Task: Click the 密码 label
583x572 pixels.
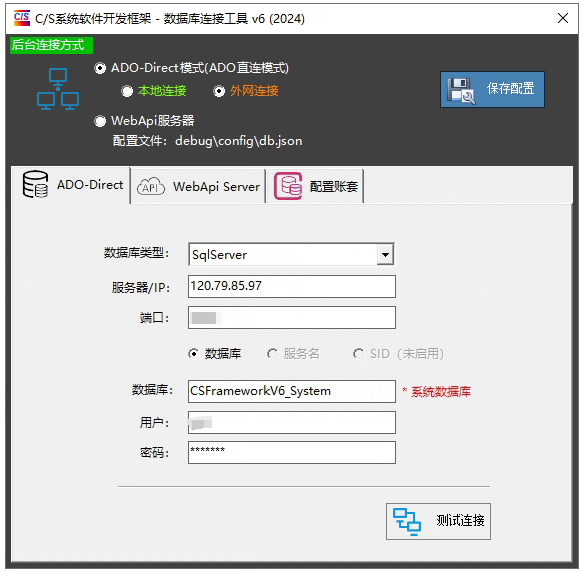Action: pos(154,453)
